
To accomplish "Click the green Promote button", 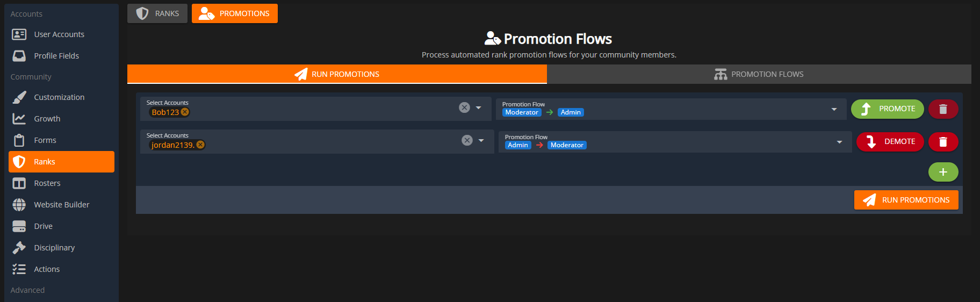I will click(x=887, y=109).
